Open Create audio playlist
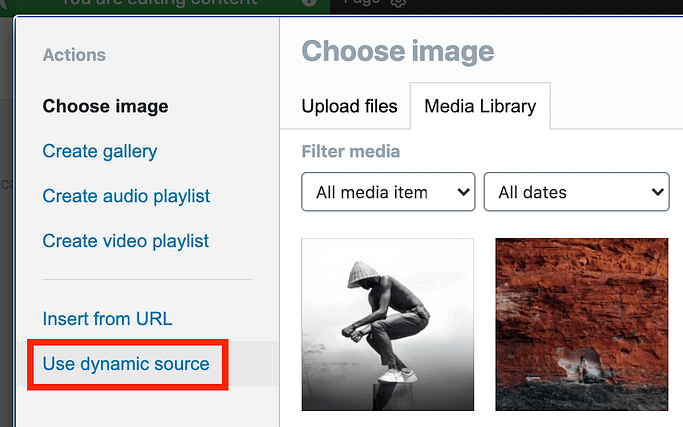This screenshot has height=427, width=683. 126,196
